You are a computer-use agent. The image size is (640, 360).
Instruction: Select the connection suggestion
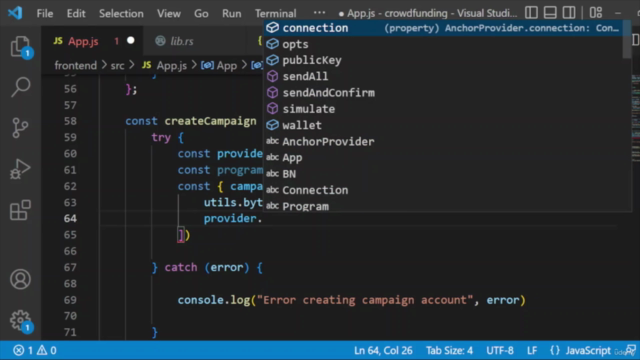443,28
